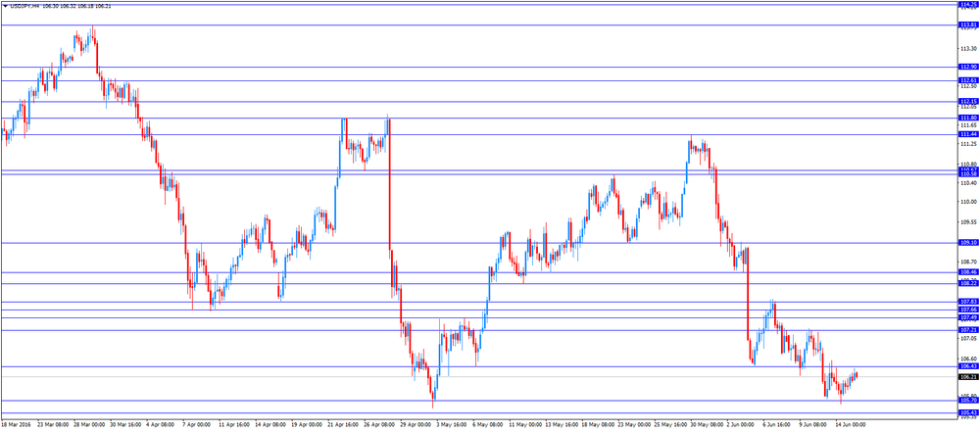Click the 3 May 16:00 time label
This screenshot has height=431, width=980.
coord(453,423)
